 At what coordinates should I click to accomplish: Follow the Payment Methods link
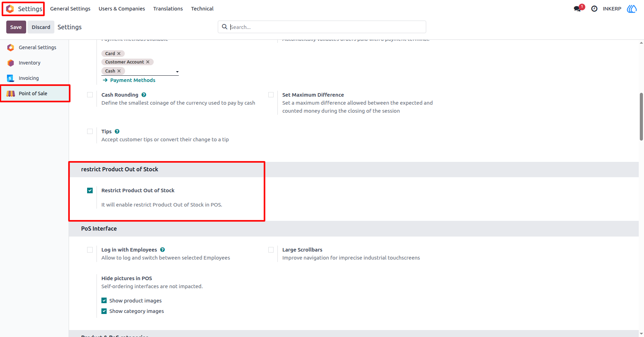click(129, 80)
